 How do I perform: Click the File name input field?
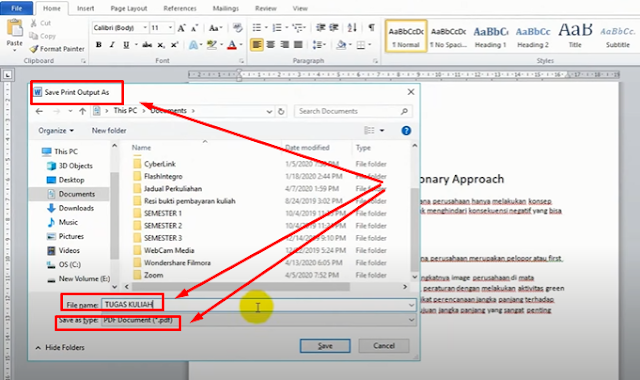[x=258, y=304]
